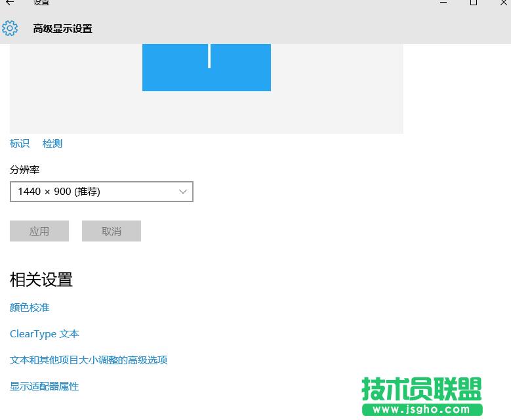511x420 pixels.
Task: Expand the resolution list using the chevron arrow
Action: [x=183, y=192]
